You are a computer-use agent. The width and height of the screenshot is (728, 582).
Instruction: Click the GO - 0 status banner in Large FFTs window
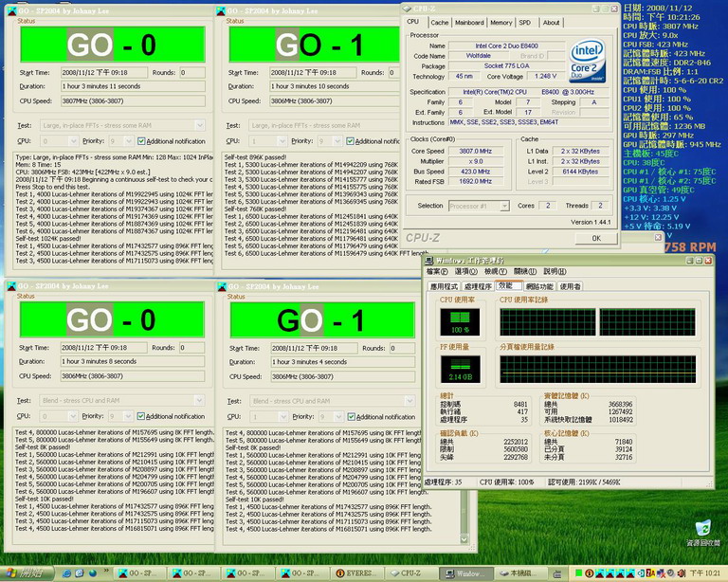pos(113,45)
